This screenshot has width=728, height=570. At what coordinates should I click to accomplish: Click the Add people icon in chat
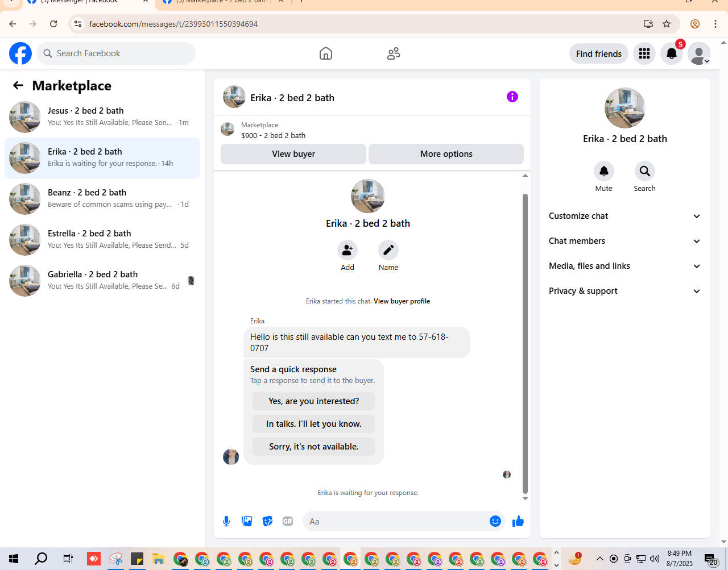pyautogui.click(x=348, y=250)
